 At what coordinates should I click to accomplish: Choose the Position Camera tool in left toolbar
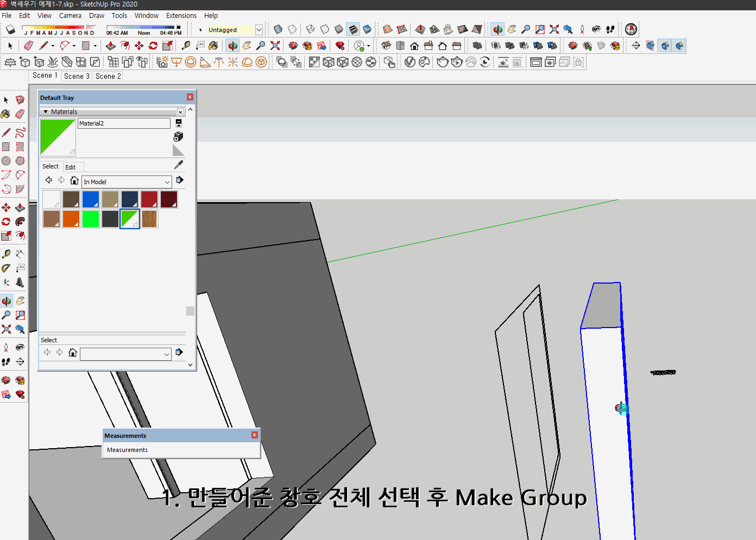pyautogui.click(x=6, y=347)
